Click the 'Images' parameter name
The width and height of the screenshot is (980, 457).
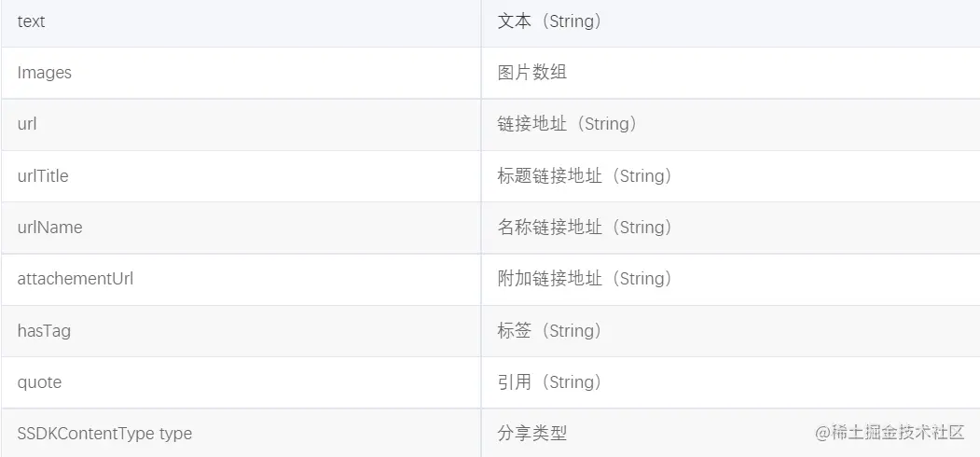tap(44, 73)
